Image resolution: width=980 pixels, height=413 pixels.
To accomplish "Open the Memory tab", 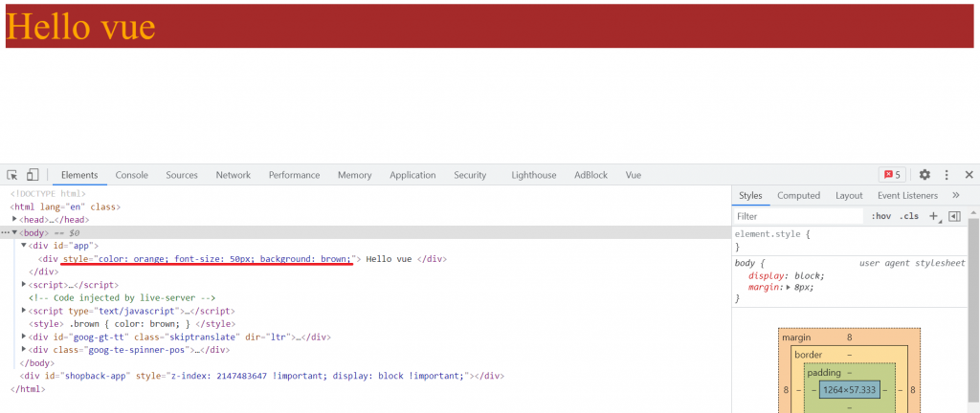I will [x=354, y=175].
